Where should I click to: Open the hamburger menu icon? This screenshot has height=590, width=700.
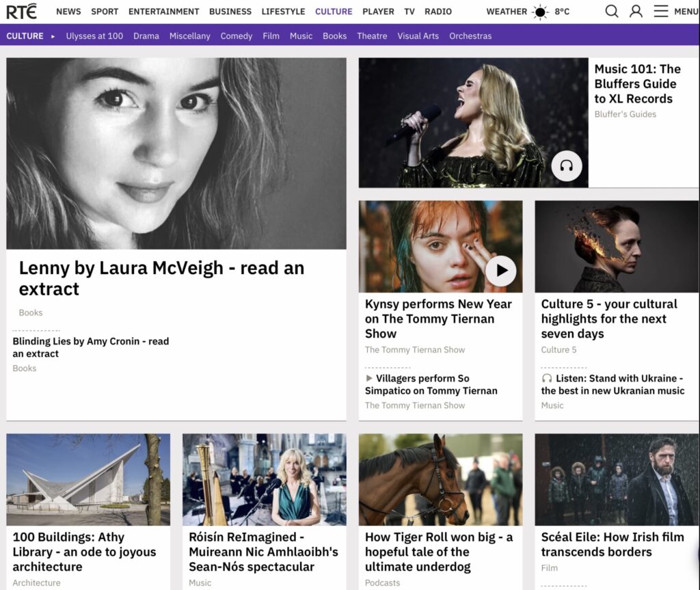coord(661,11)
